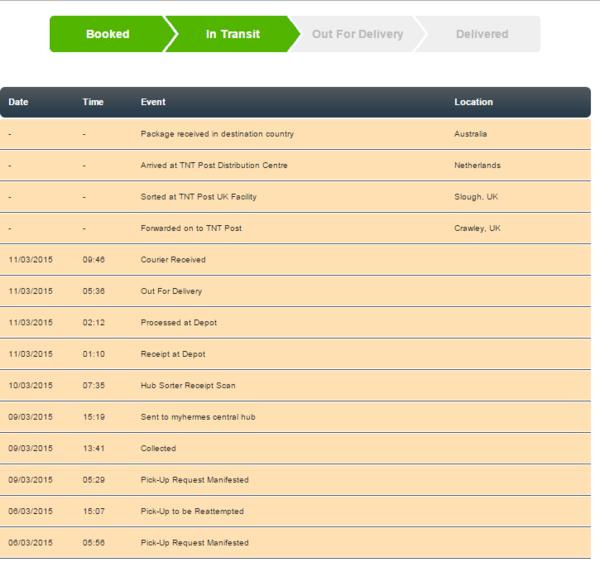Select the Package received in destination country row

217,134
